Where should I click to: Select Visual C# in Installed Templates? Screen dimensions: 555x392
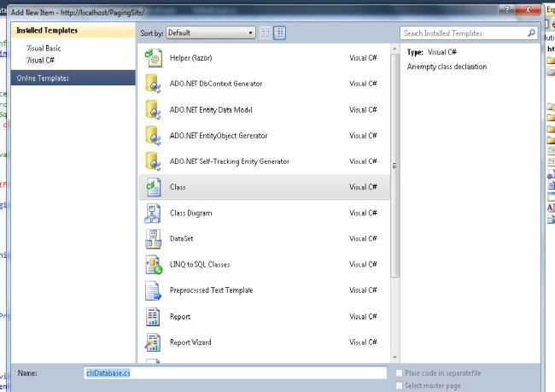coord(41,60)
